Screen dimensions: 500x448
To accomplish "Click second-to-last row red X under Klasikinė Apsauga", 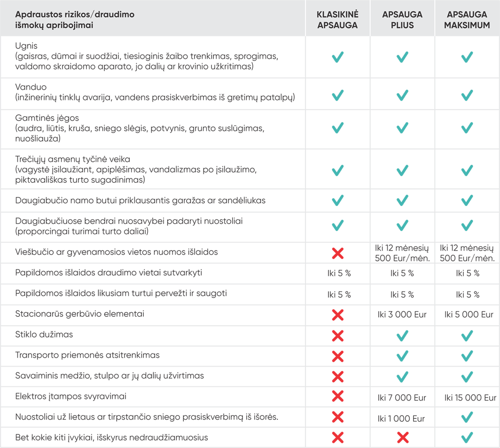I will (337, 417).
